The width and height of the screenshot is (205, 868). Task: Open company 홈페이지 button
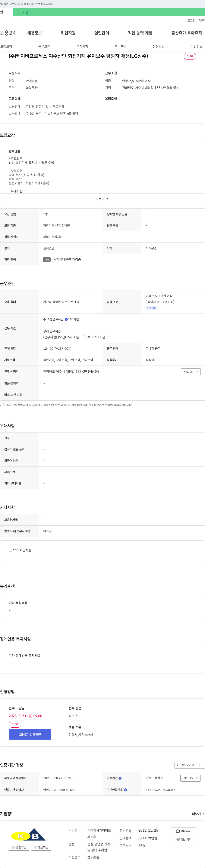tap(183, 831)
